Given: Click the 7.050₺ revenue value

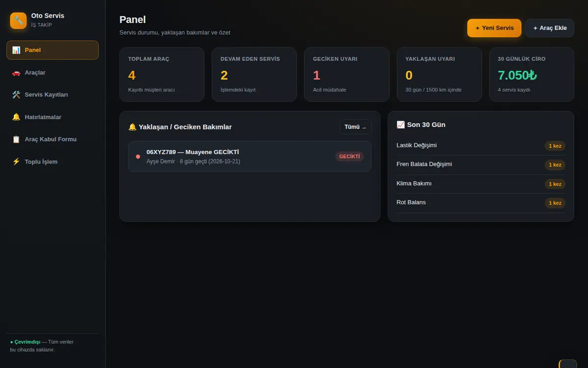Looking at the screenshot, I should [x=517, y=75].
